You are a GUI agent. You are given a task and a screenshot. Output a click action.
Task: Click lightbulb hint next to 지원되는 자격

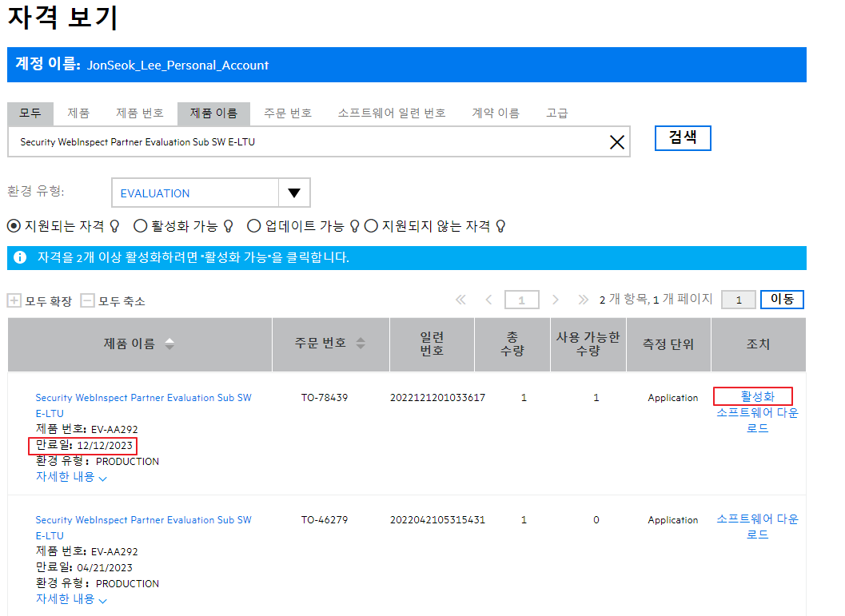[114, 226]
